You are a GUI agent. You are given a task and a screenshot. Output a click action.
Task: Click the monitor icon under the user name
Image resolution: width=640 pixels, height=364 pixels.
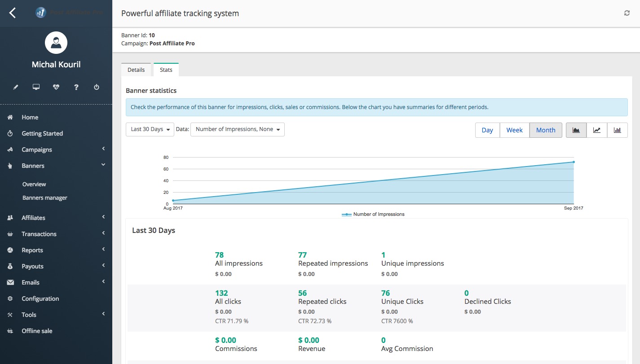click(x=36, y=87)
